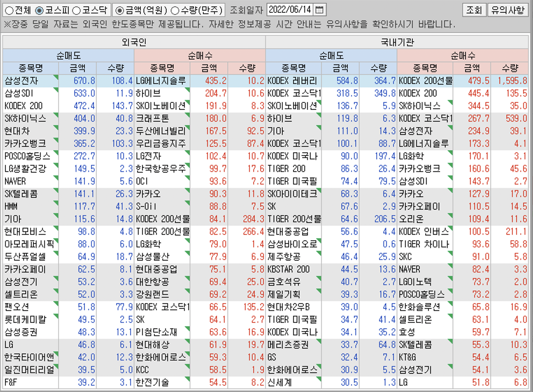Select 한전기술 row
Image resolution: width=533 pixels, height=392 pixels.
coord(162,383)
